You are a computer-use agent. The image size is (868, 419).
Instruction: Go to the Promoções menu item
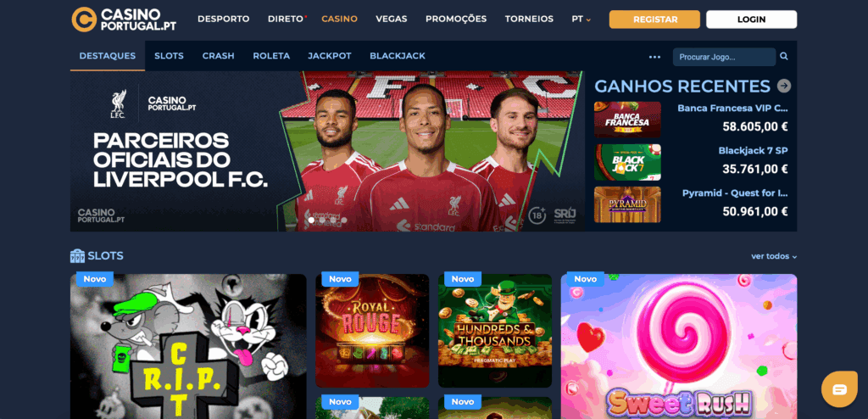point(456,19)
